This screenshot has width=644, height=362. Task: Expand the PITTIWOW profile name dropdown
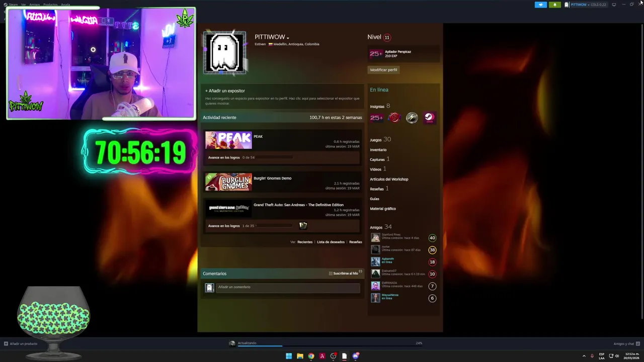pos(288,38)
